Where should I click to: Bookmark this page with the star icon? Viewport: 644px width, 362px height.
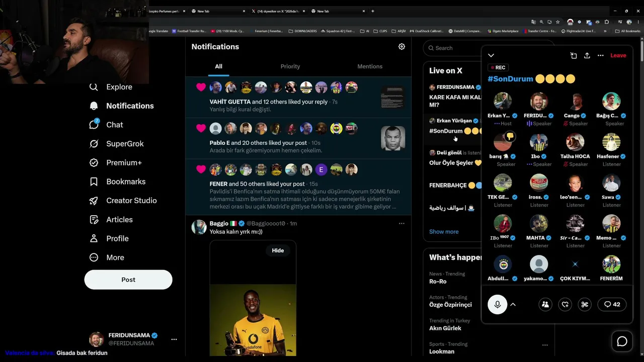[557, 22]
